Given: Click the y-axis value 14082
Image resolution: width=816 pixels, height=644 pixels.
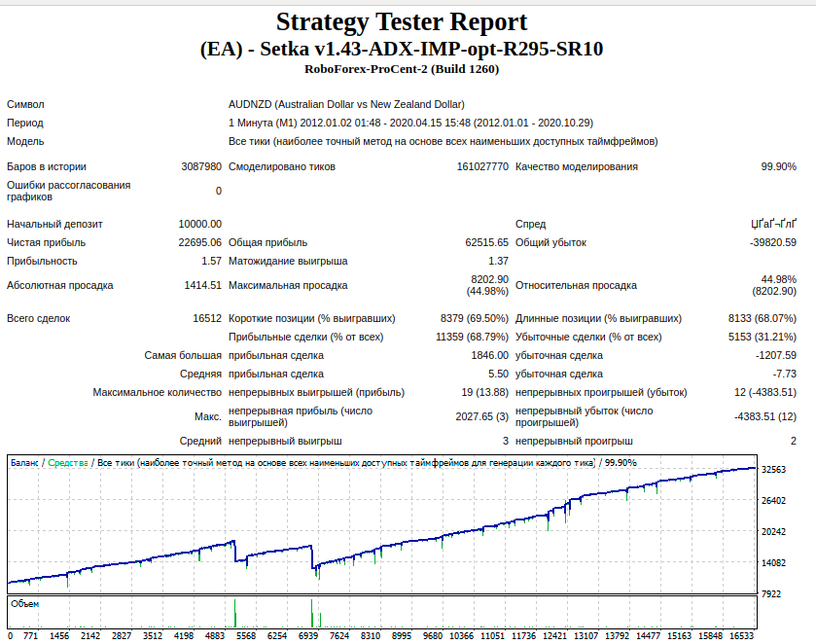Looking at the screenshot, I should point(773,563).
